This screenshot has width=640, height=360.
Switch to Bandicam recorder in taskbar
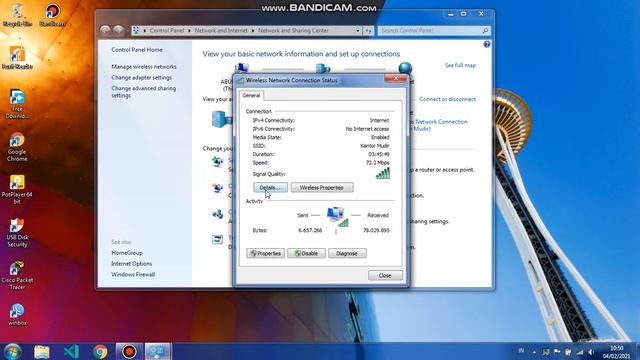pos(129,351)
